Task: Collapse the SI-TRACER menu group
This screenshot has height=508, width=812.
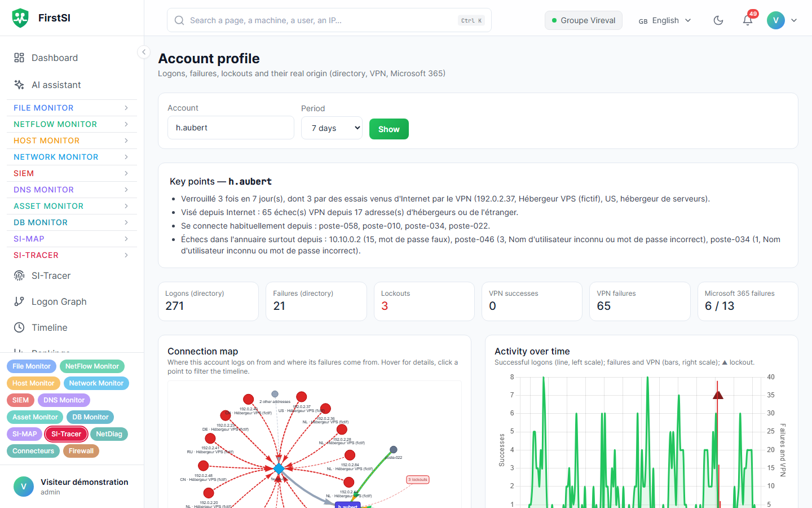Action: coord(72,255)
